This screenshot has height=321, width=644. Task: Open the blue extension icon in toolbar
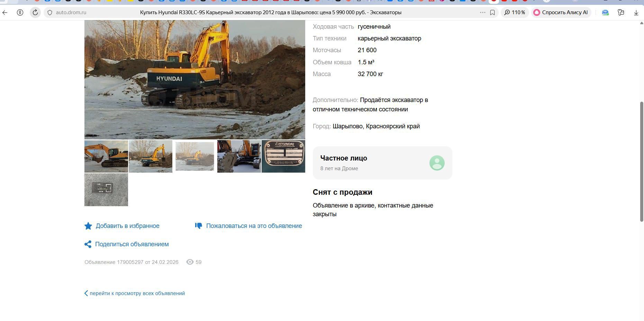pos(605,12)
